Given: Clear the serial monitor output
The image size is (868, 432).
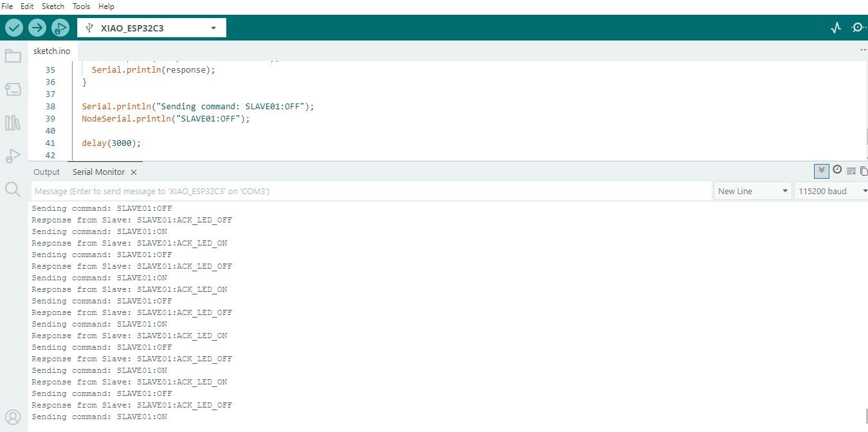Looking at the screenshot, I should point(851,171).
